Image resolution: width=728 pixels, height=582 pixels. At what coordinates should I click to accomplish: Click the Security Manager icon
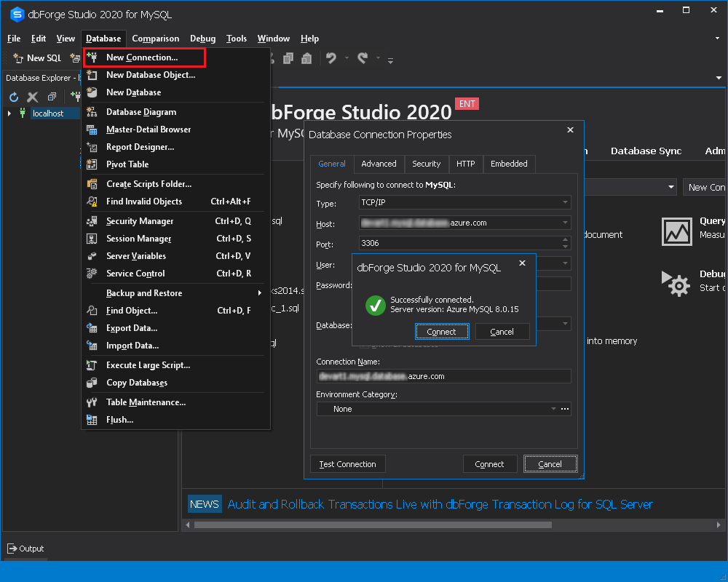(x=92, y=221)
